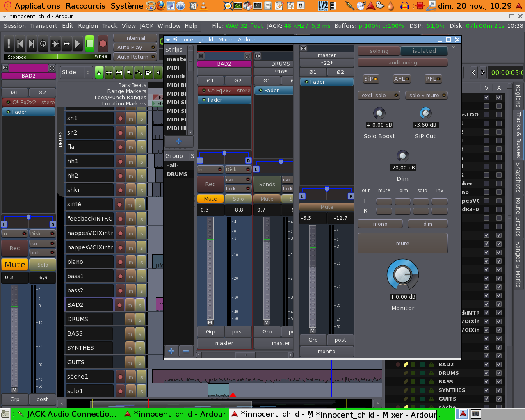Screen dimensions: 525x420
Task: Toggle the global record transport button
Action: (x=103, y=44)
